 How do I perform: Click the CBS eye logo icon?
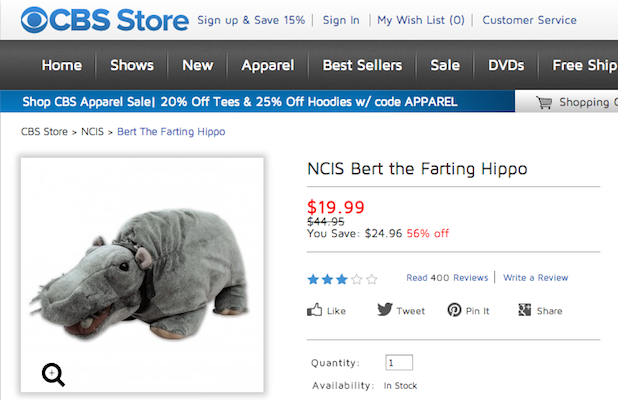pos(35,20)
